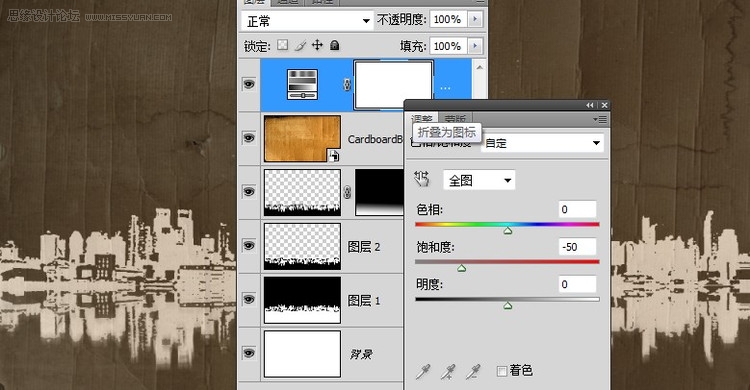Select the smart object badge on the Cardboard thumbnail
Image resolution: width=750 pixels, height=390 pixels.
(333, 156)
